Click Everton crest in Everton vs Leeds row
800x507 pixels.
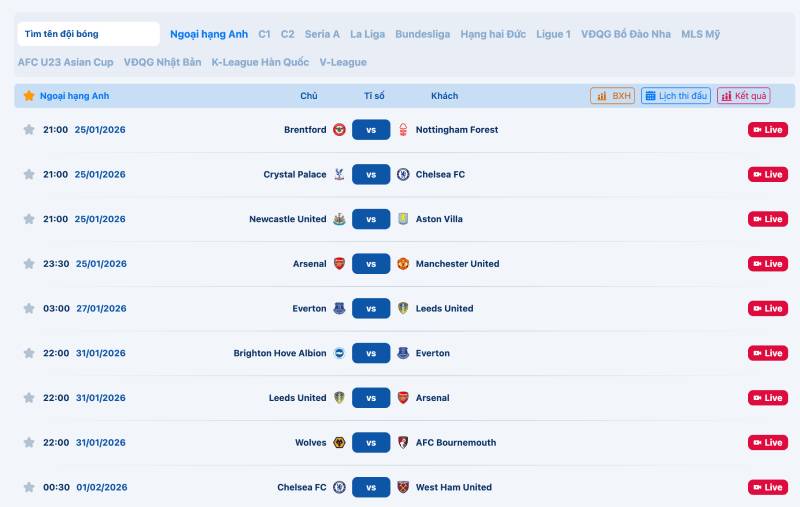coord(339,308)
